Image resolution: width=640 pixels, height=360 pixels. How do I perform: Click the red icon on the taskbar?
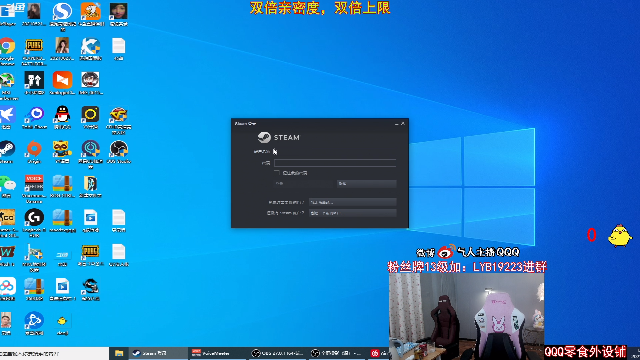tap(375, 353)
